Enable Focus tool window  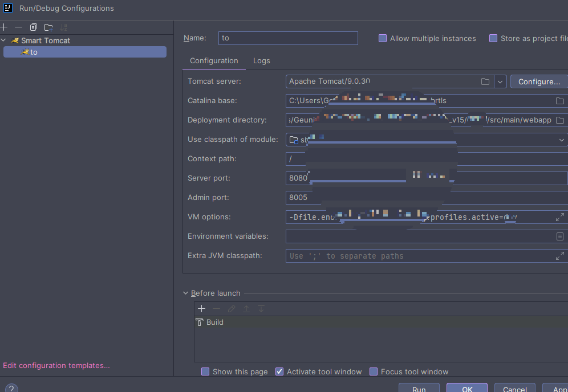[x=374, y=371]
